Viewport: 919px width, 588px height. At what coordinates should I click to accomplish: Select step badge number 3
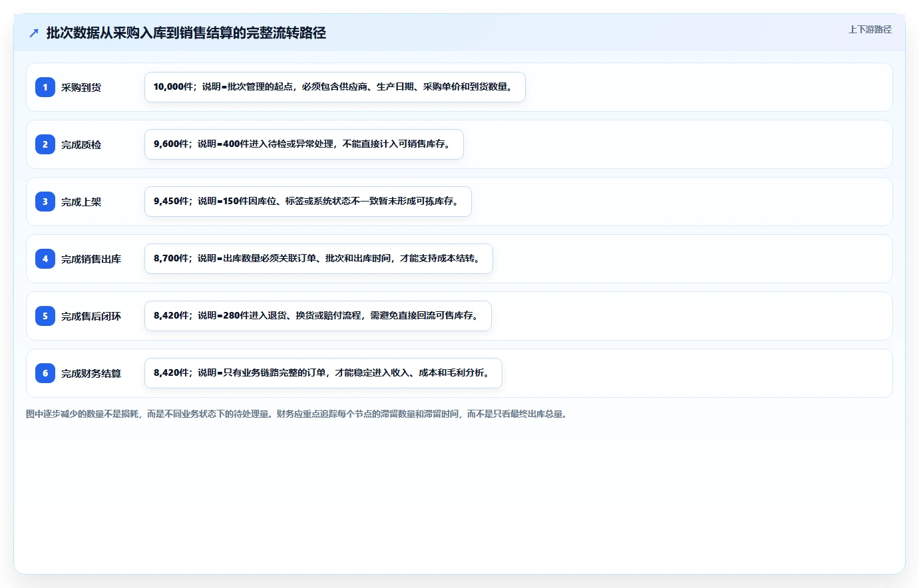45,202
